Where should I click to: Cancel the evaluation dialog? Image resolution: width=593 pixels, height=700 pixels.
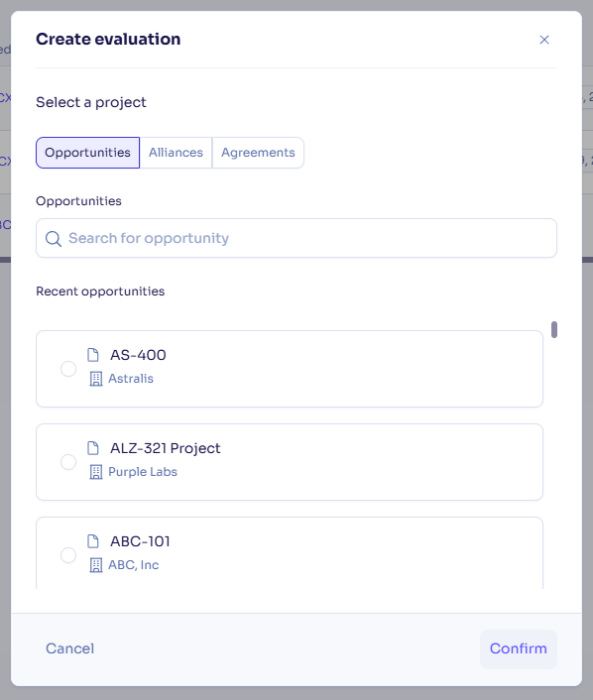point(70,648)
